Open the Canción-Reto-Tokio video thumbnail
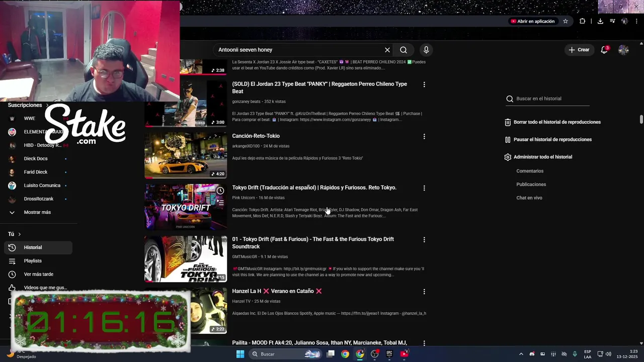 (186, 155)
